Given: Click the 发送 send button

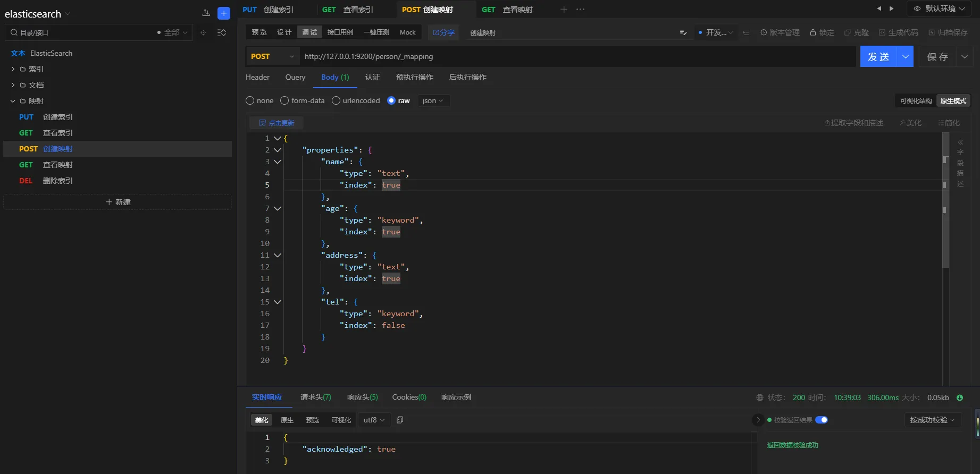Looking at the screenshot, I should tap(878, 56).
